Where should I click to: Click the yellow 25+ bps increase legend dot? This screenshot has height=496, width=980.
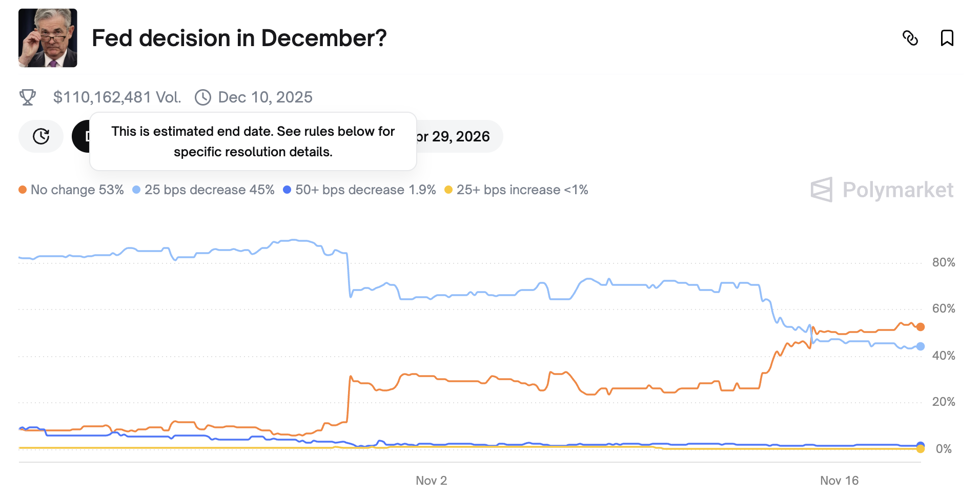(448, 190)
